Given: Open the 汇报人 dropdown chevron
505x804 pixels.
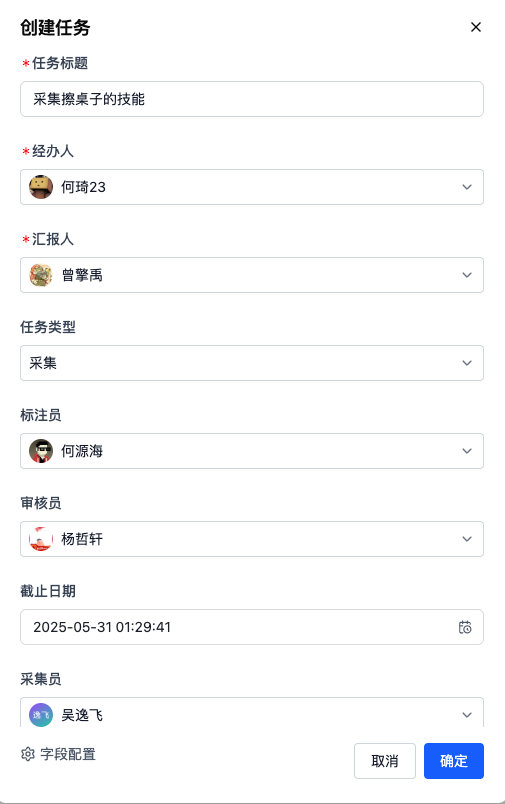Looking at the screenshot, I should pos(467,275).
